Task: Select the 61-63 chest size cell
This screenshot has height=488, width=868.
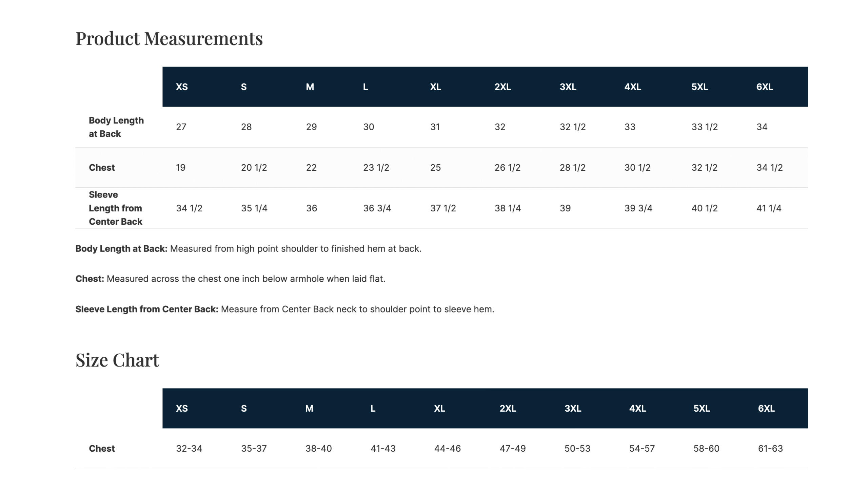Action: tap(770, 449)
